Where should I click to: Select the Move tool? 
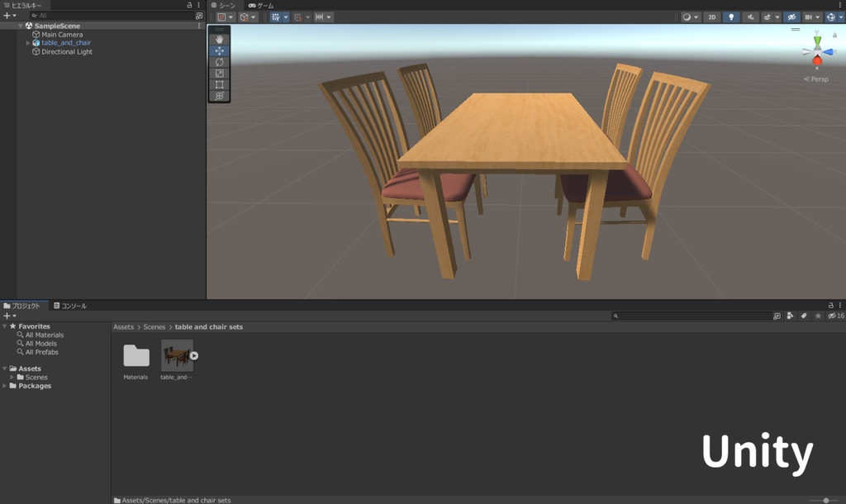tap(220, 50)
